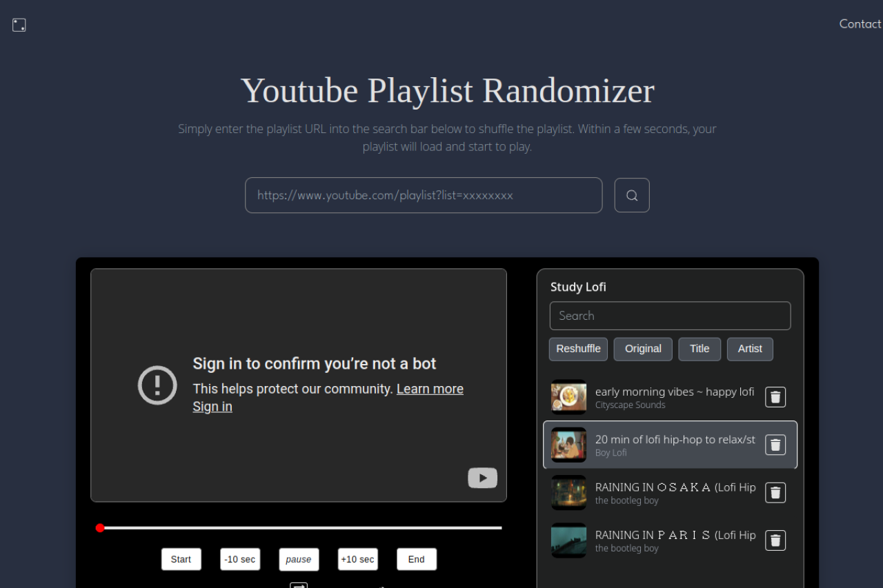Focus the playlist URL input field
This screenshot has height=588, width=883.
(x=424, y=195)
